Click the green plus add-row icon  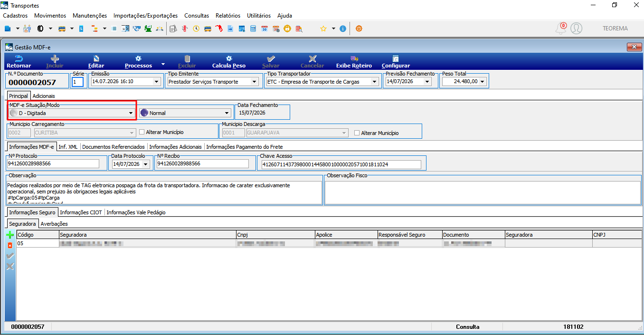click(10, 235)
